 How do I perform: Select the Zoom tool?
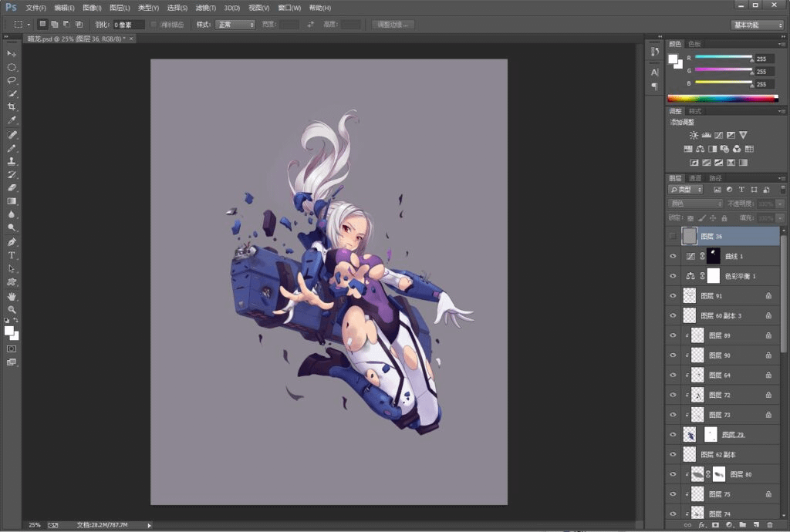tap(11, 309)
